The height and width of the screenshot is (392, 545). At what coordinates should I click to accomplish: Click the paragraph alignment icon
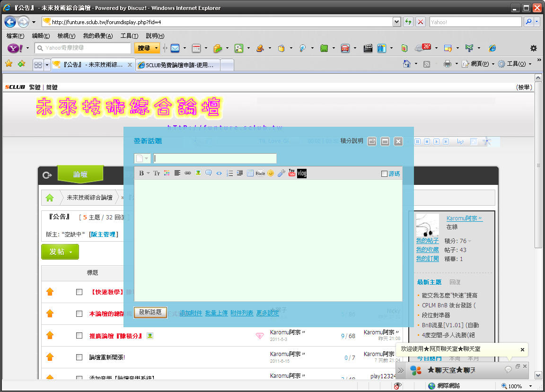click(177, 173)
